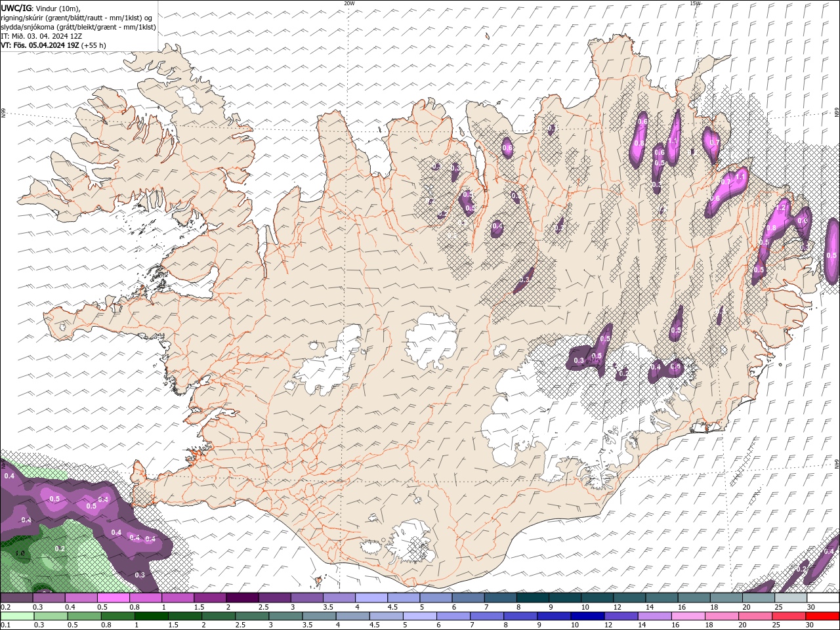Click the '1.0' rain value in the green area
This screenshot has height=630, width=840.
coord(20,554)
